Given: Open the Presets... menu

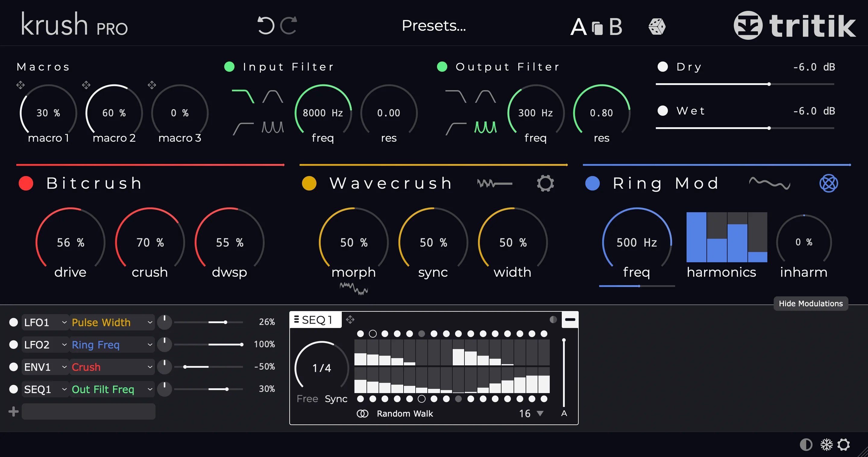Looking at the screenshot, I should click(434, 26).
